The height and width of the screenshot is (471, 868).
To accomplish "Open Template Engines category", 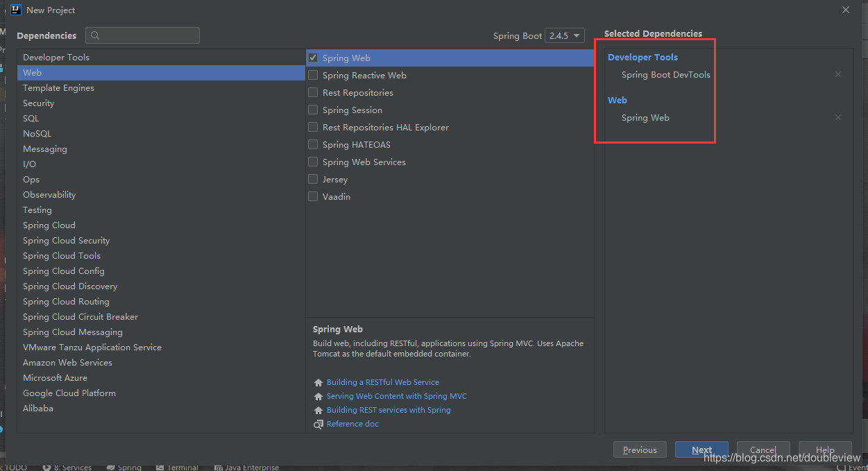I will click(x=161, y=88).
